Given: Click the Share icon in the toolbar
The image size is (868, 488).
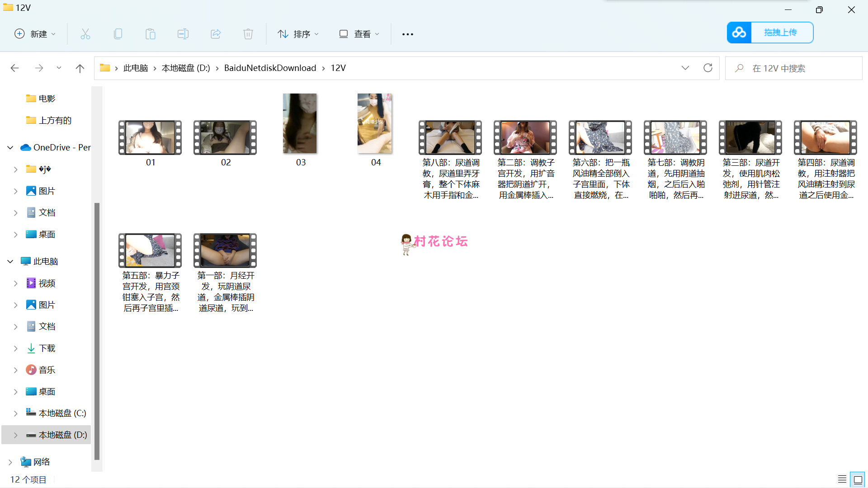Looking at the screenshot, I should pos(216,34).
